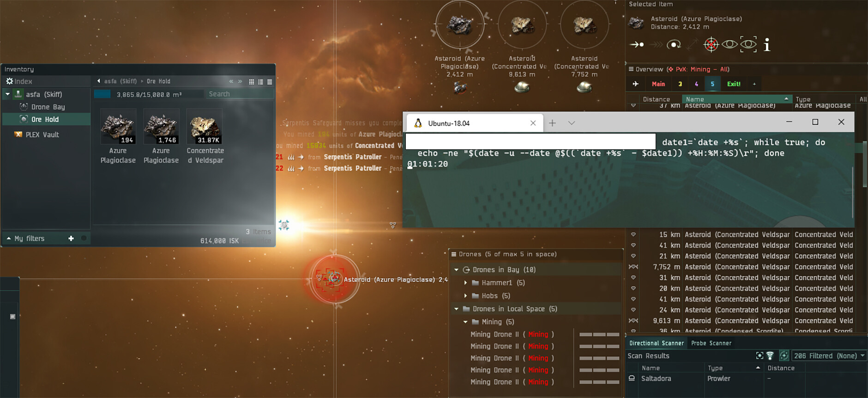
Task: Click the Tux icon on Ubuntu-18.04 tab
Action: [418, 123]
